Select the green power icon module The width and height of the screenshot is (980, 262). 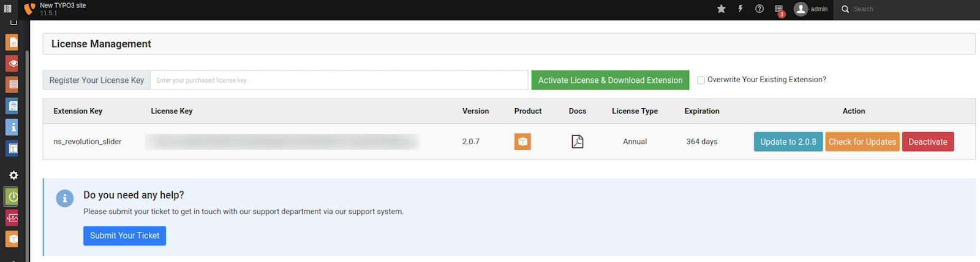[12, 196]
